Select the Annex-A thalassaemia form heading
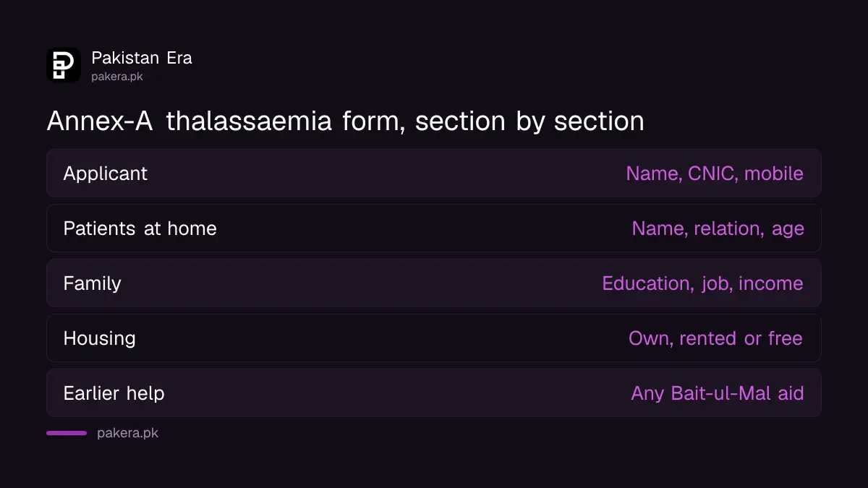The height and width of the screenshot is (488, 868). pos(345,121)
